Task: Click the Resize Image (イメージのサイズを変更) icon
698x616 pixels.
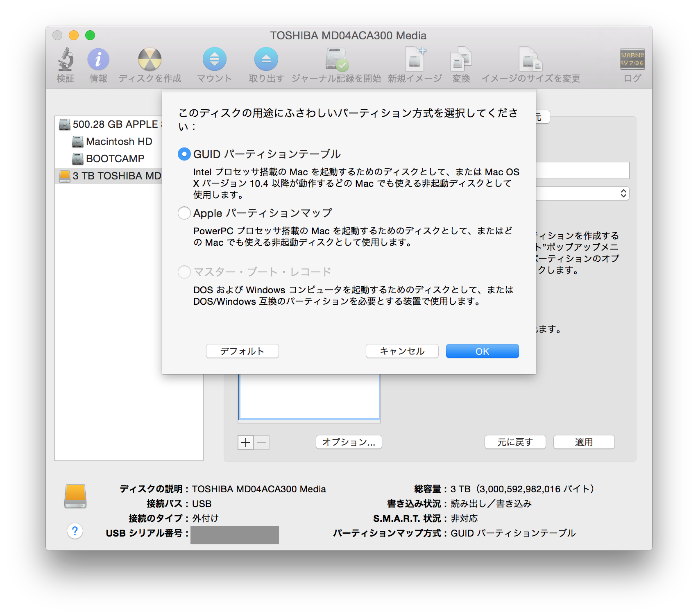Action: [x=530, y=59]
